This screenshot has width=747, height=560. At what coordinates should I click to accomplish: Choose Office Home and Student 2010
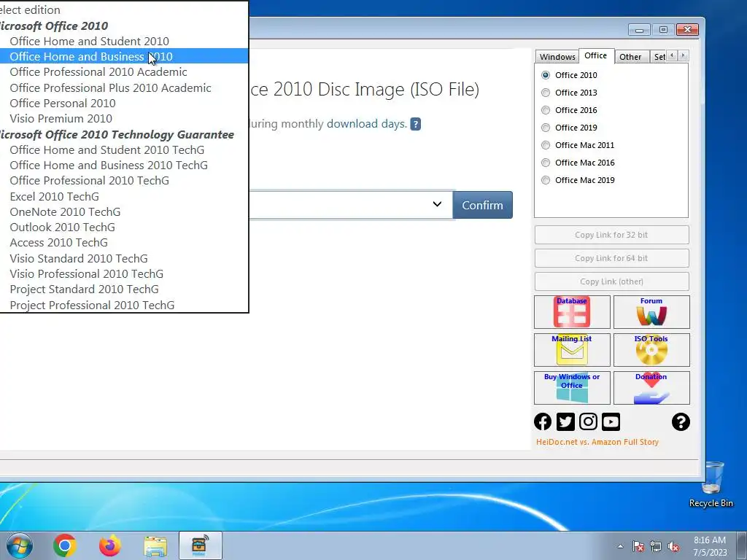pyautogui.click(x=124, y=41)
